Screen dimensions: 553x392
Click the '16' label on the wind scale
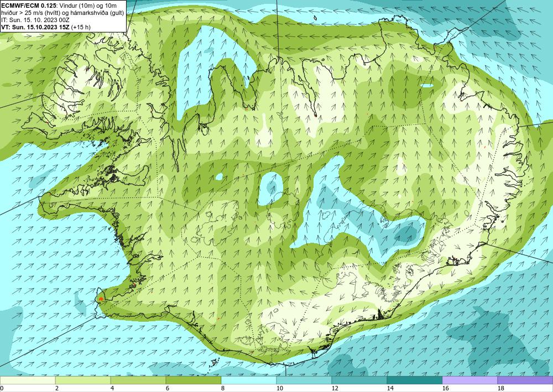tap(445, 388)
